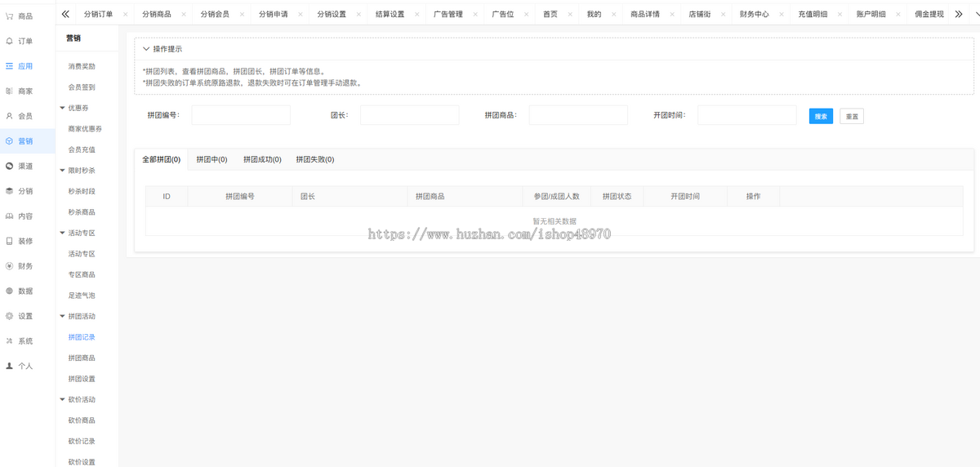
Task: Collapse the 拼团活动 menu group
Action: click(63, 316)
